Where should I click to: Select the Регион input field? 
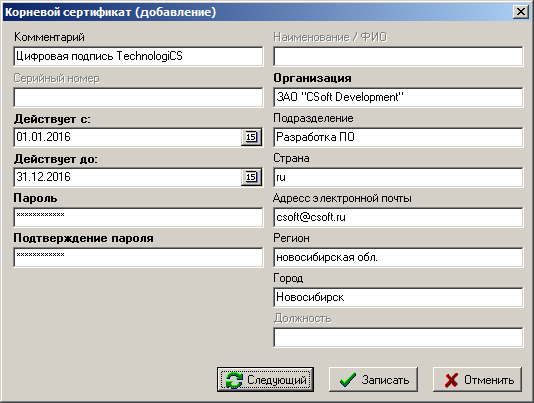398,257
